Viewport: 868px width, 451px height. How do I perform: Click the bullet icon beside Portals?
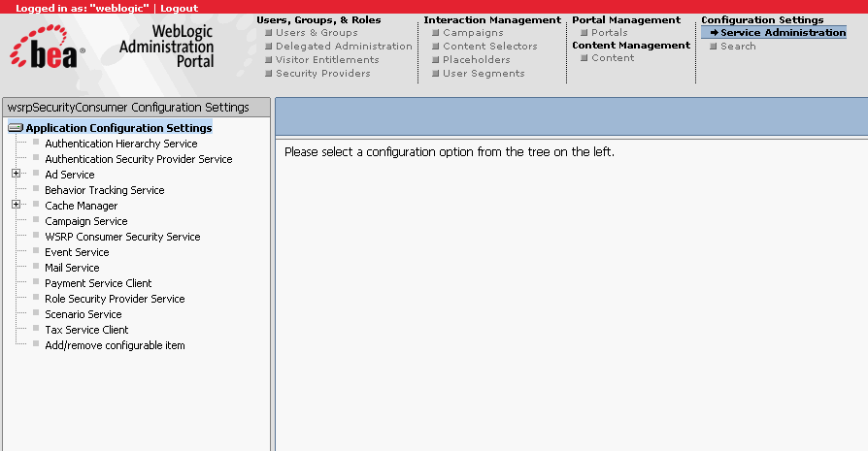584,33
